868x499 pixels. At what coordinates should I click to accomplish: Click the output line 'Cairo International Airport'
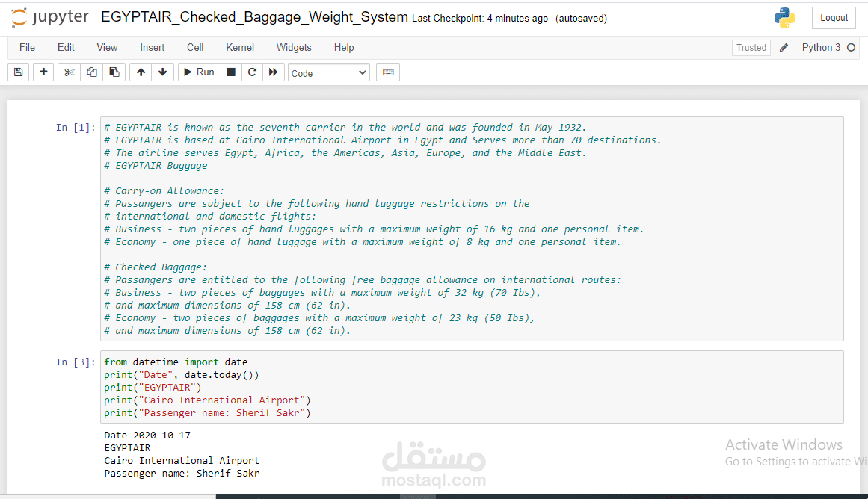(x=182, y=461)
